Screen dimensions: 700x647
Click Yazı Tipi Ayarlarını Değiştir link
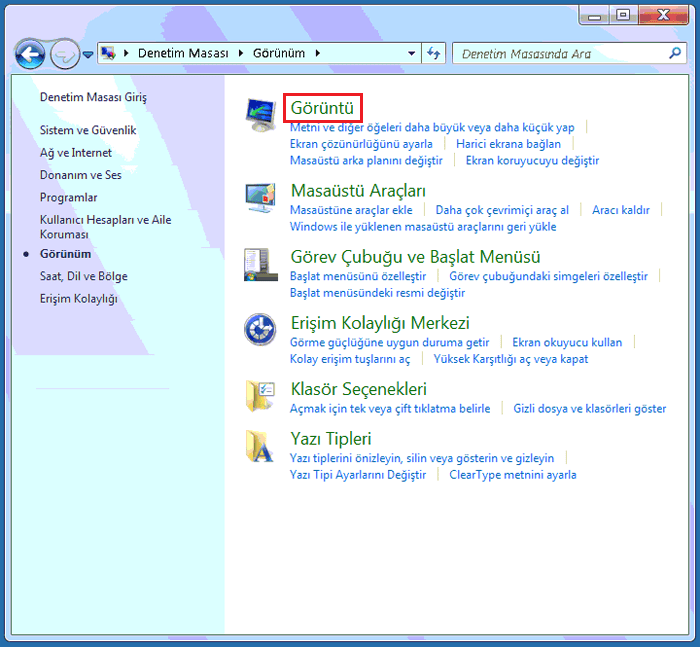tap(358, 474)
